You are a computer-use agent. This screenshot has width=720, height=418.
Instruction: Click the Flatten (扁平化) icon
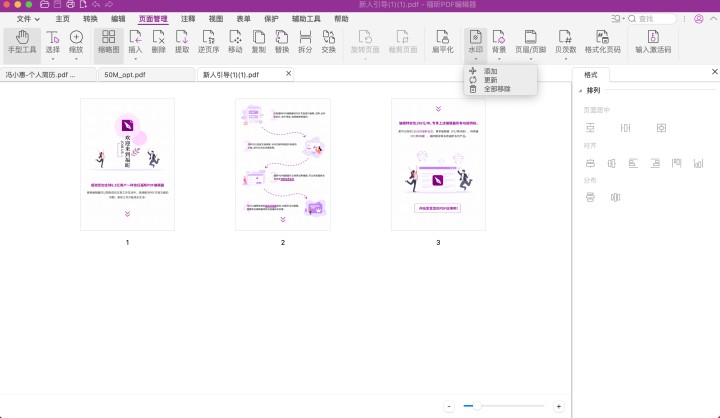(x=441, y=41)
